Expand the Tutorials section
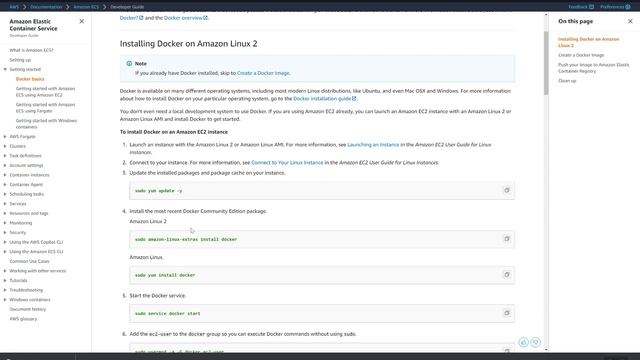 [5, 280]
